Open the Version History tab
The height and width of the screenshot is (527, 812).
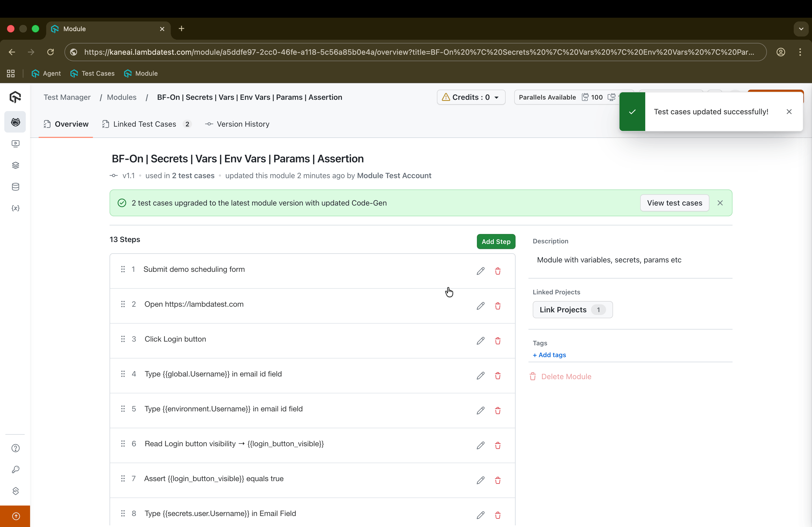pyautogui.click(x=242, y=124)
